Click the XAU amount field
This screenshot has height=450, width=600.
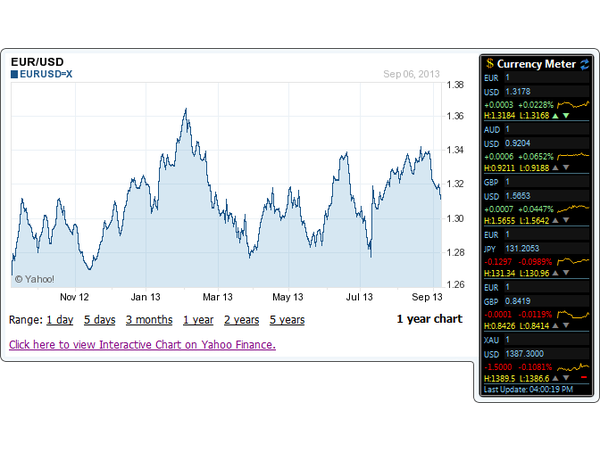click(547, 340)
